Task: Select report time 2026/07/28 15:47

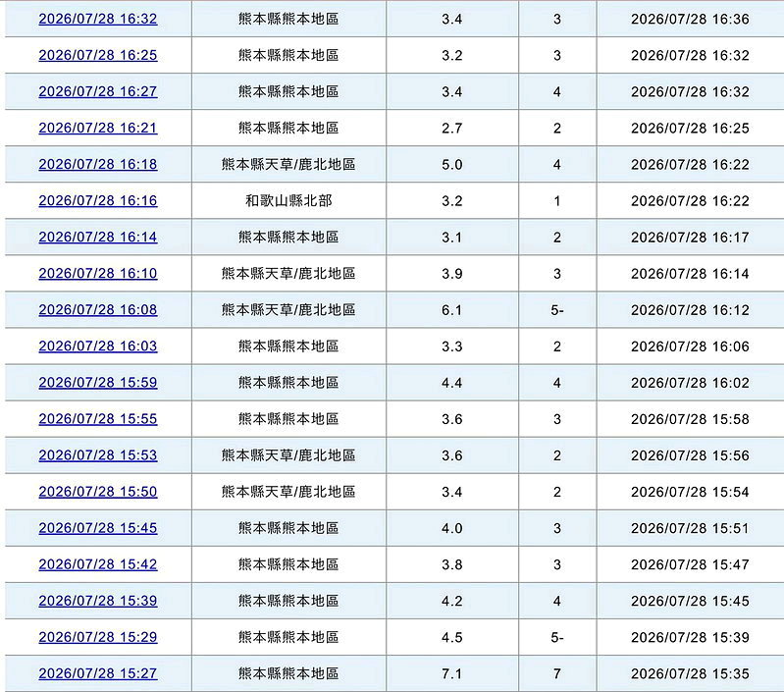Action: (690, 565)
